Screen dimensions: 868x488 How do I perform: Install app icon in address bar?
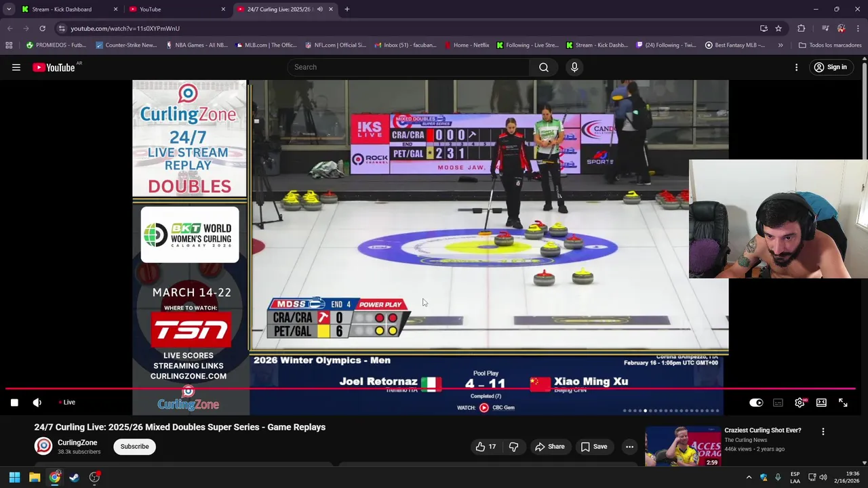point(764,28)
